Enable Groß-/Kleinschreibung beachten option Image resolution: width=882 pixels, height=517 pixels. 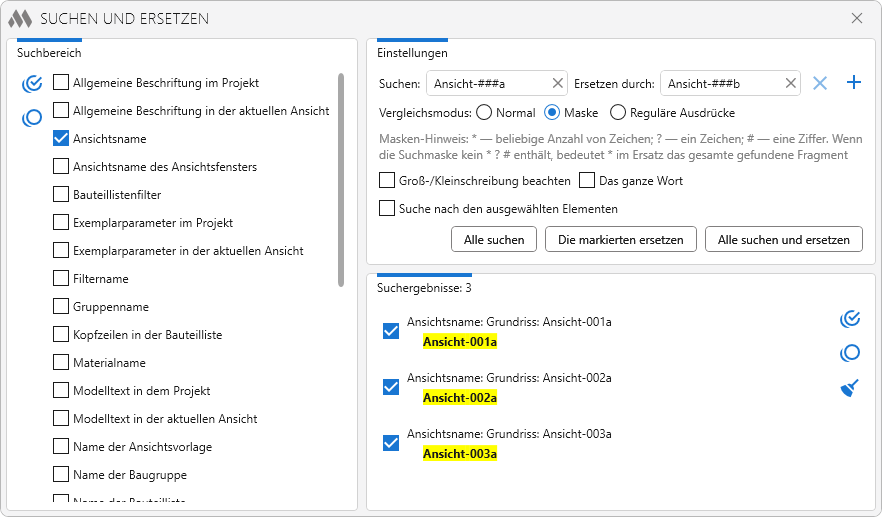(x=387, y=181)
